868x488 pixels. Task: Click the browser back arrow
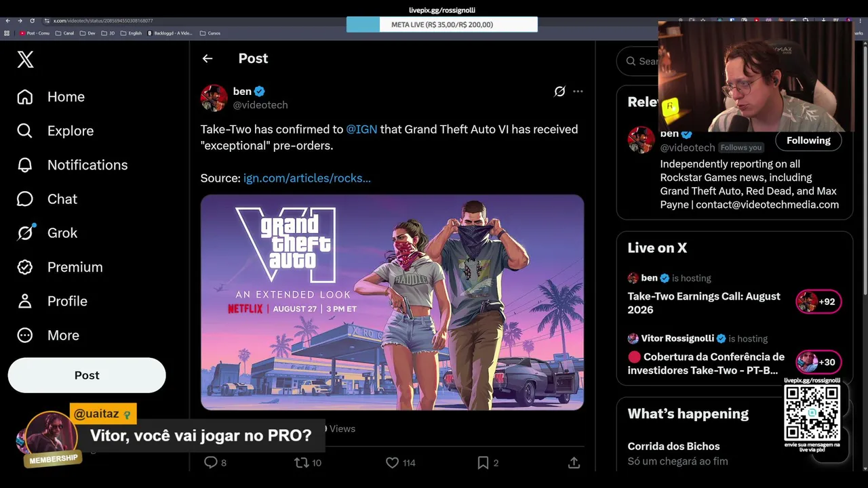click(x=7, y=21)
